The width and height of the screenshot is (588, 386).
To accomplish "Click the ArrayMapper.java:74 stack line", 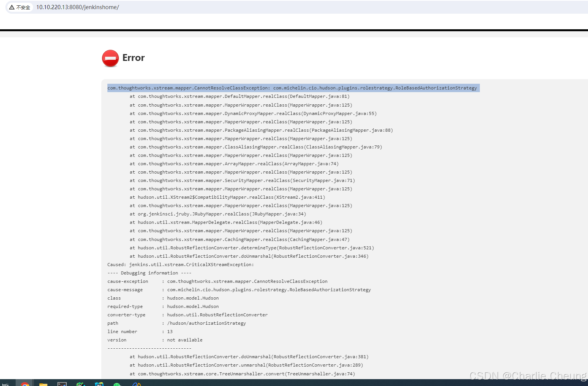I will [x=234, y=164].
